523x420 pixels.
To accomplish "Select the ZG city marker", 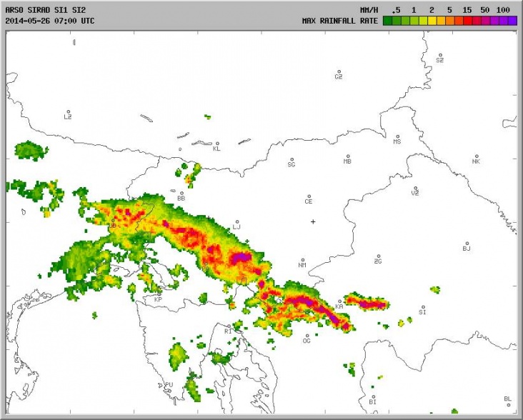I will point(378,256).
